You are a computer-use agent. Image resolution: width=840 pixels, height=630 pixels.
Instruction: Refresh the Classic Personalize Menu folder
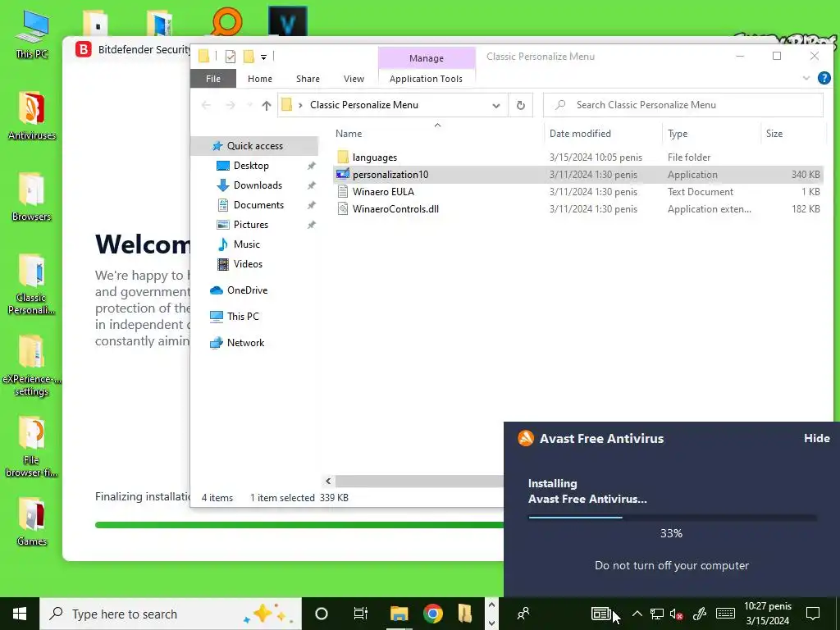(521, 105)
